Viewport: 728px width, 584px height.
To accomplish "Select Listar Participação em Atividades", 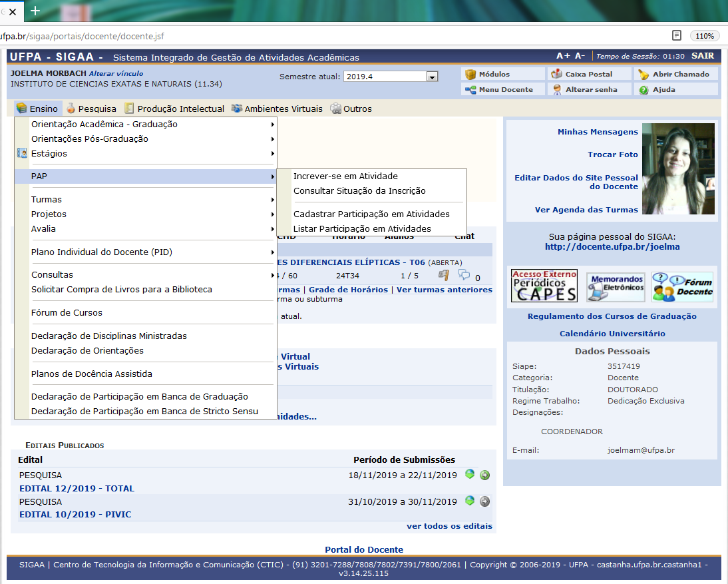I will click(x=362, y=228).
